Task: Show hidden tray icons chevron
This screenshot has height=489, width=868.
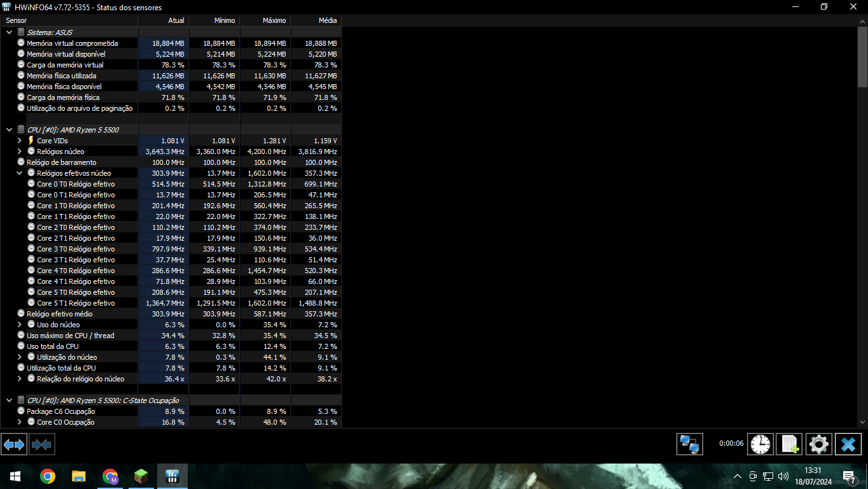Action: point(738,476)
